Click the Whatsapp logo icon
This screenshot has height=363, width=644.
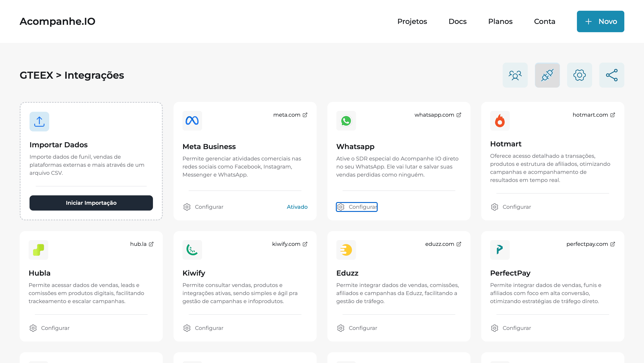tap(346, 121)
